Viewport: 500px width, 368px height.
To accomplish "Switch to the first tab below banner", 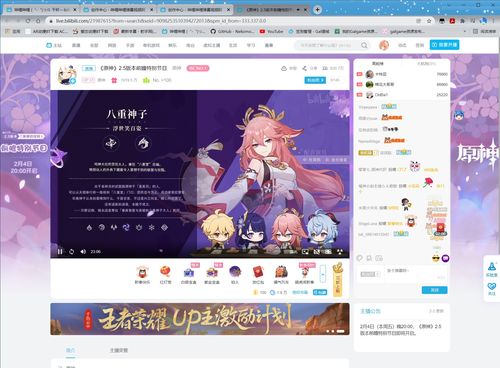I will click(x=70, y=350).
